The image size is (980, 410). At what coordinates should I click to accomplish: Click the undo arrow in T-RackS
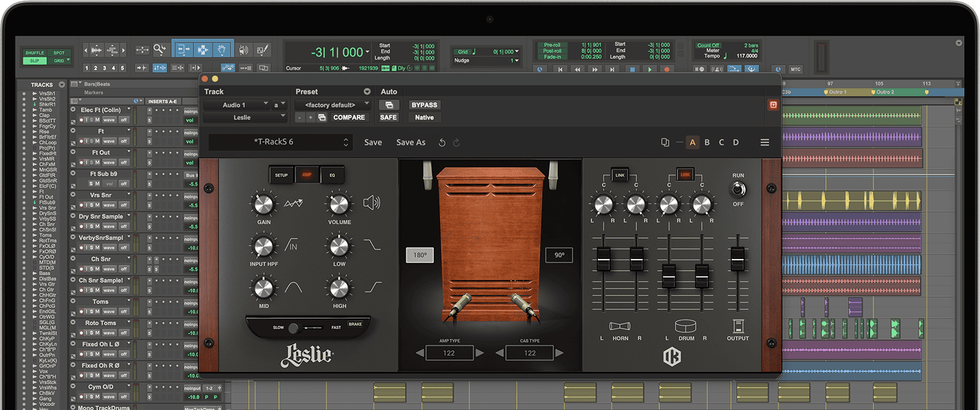click(x=442, y=143)
